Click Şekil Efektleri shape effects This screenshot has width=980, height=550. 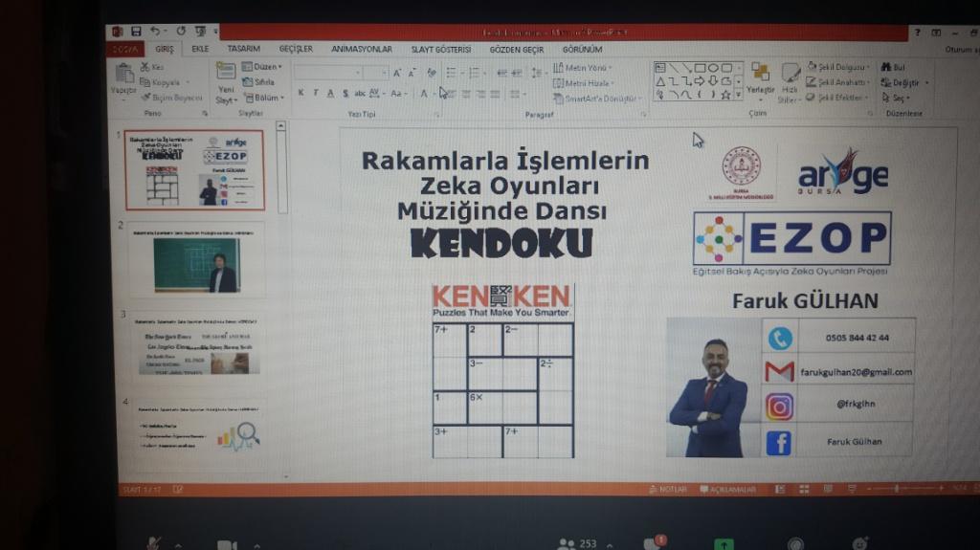pos(837,98)
